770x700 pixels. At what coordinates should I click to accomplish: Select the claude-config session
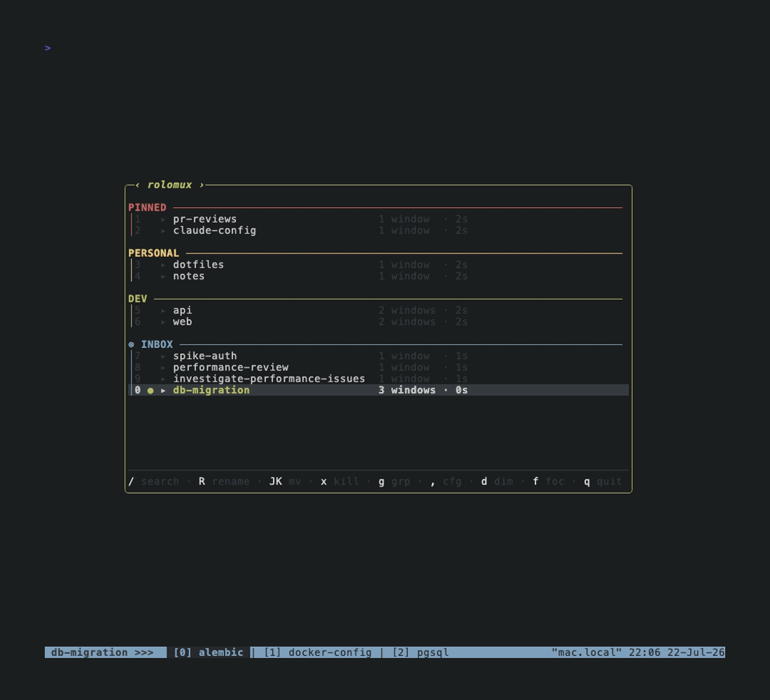pos(379,230)
